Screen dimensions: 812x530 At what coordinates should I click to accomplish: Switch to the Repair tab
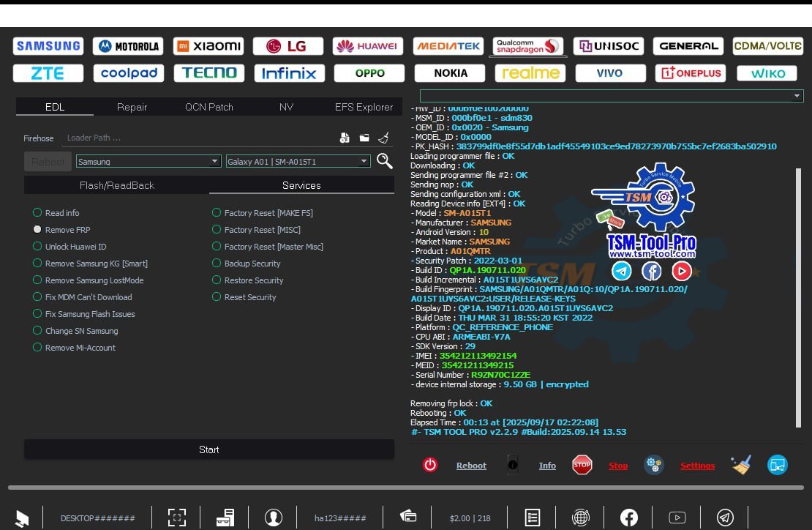pyautogui.click(x=132, y=107)
